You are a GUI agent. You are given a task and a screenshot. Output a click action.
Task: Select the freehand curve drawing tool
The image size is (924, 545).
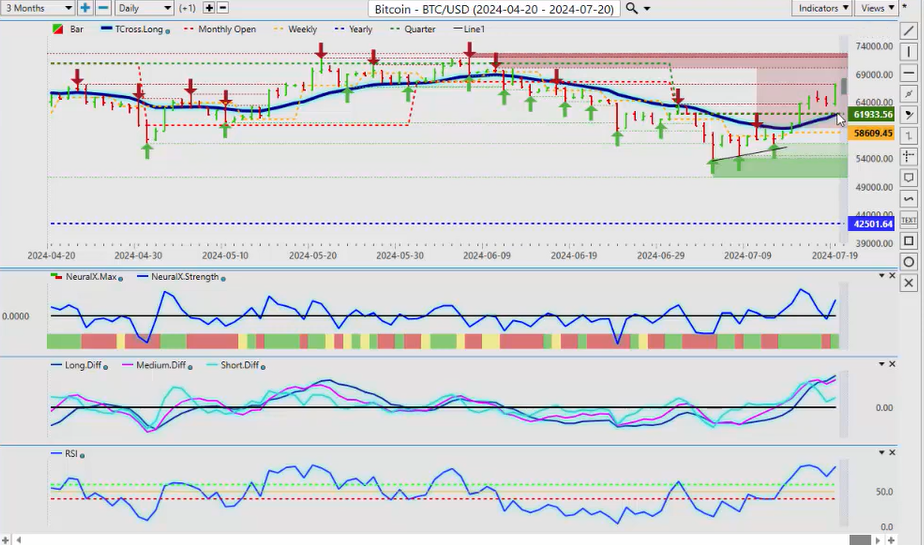[x=909, y=199]
